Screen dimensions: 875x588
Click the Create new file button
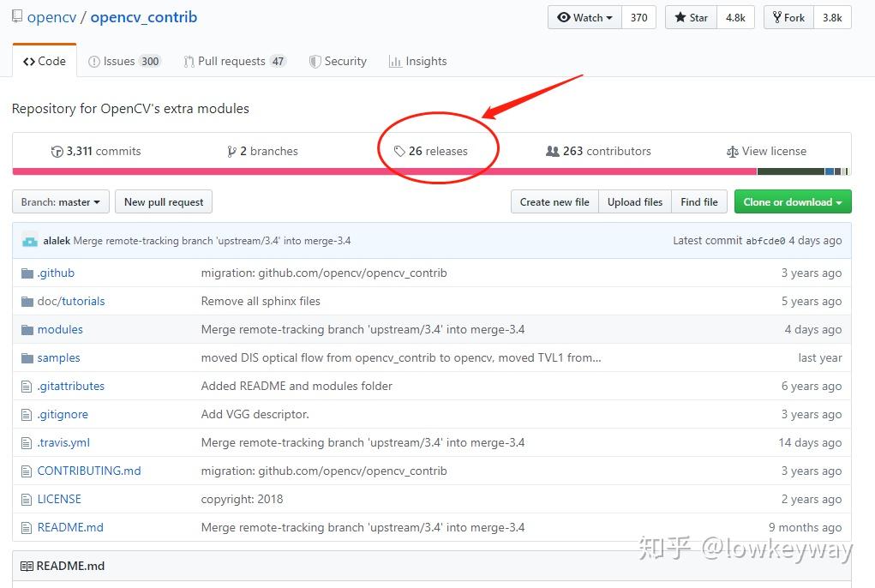pyautogui.click(x=554, y=201)
